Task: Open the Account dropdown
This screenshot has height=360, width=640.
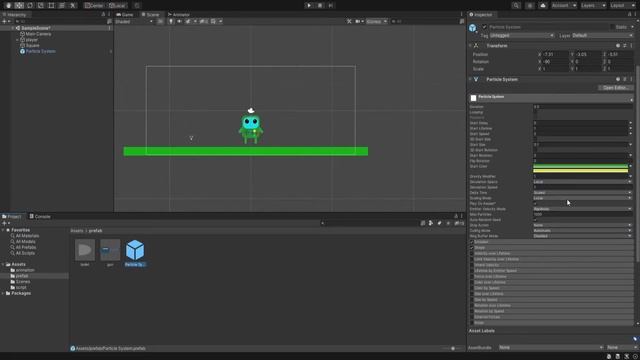Action: (x=564, y=5)
